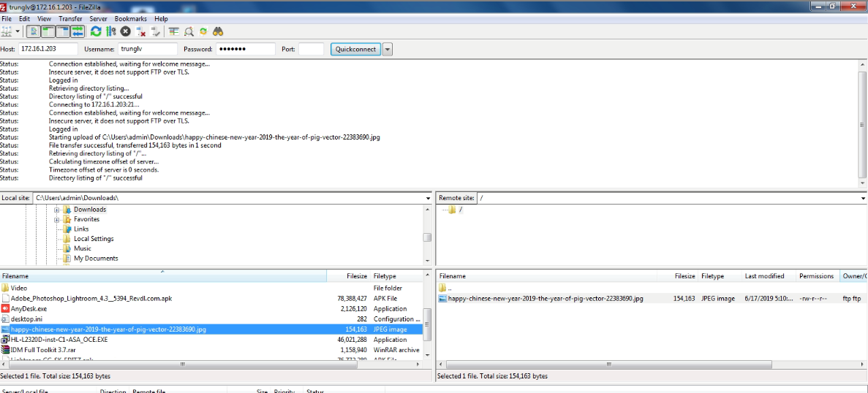868x393 pixels.
Task: Select the Links folder in local tree
Action: 81,229
